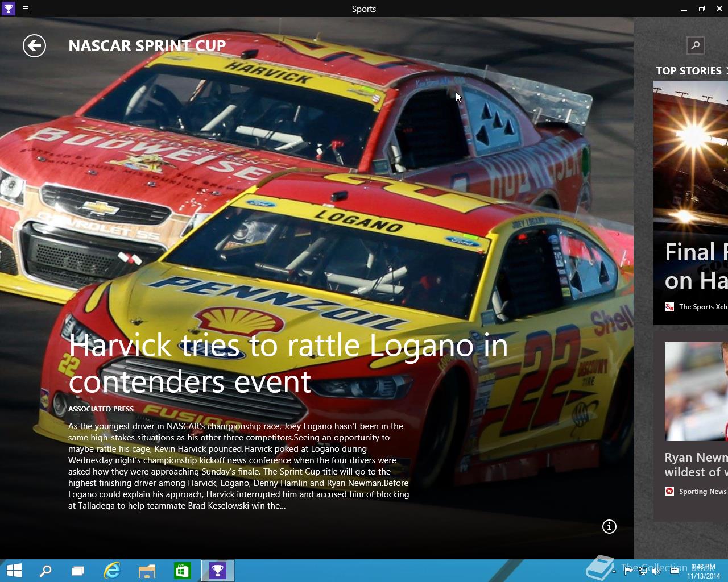Launch Internet Explorer from taskbar
Screen dimensions: 728x582
tap(112, 571)
